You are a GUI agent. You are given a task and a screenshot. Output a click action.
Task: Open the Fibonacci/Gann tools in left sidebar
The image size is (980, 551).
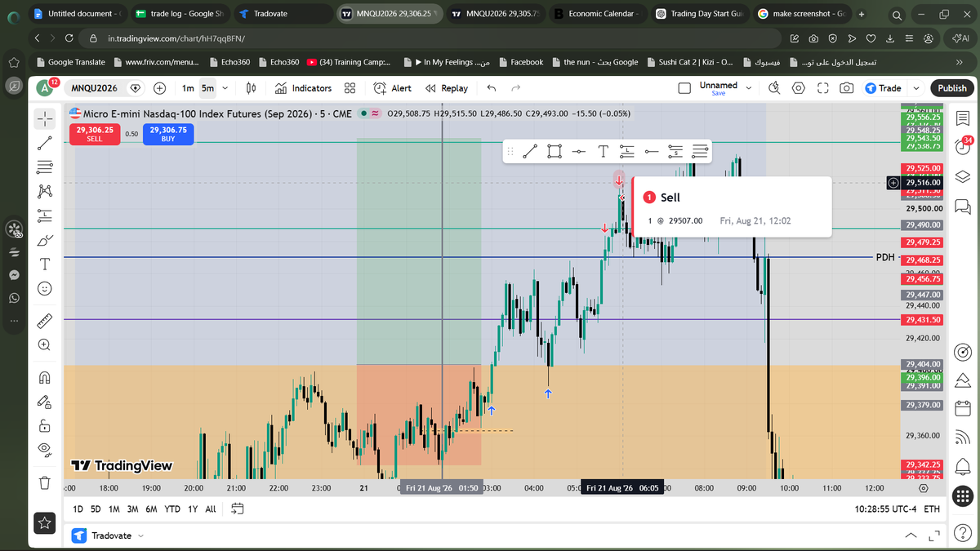tap(45, 167)
